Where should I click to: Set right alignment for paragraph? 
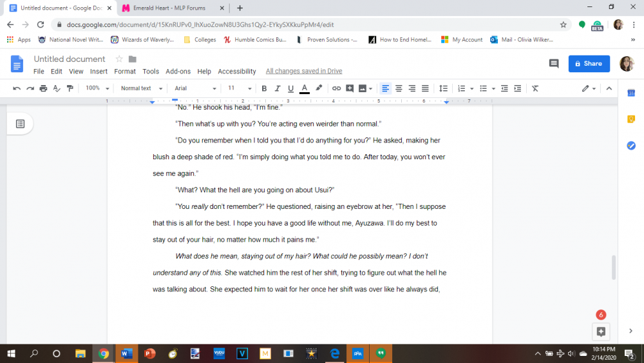coord(412,88)
